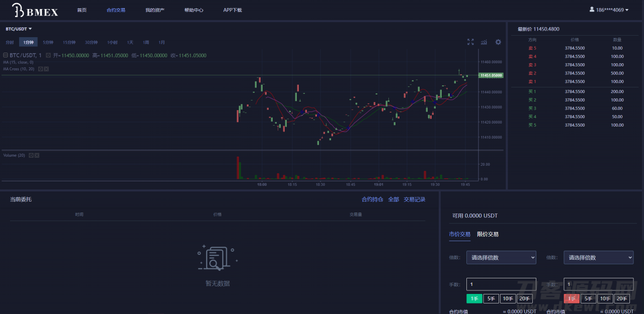Screen dimensions: 644x314
Task: Open the indicators chart icon in the toolbar
Action: pyautogui.click(x=484, y=42)
